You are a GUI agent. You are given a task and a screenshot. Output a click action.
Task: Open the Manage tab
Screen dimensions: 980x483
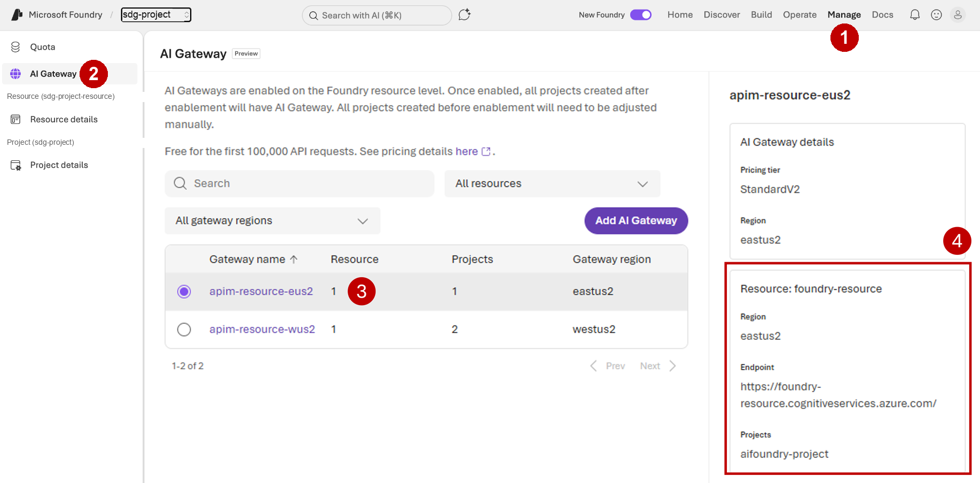(844, 15)
